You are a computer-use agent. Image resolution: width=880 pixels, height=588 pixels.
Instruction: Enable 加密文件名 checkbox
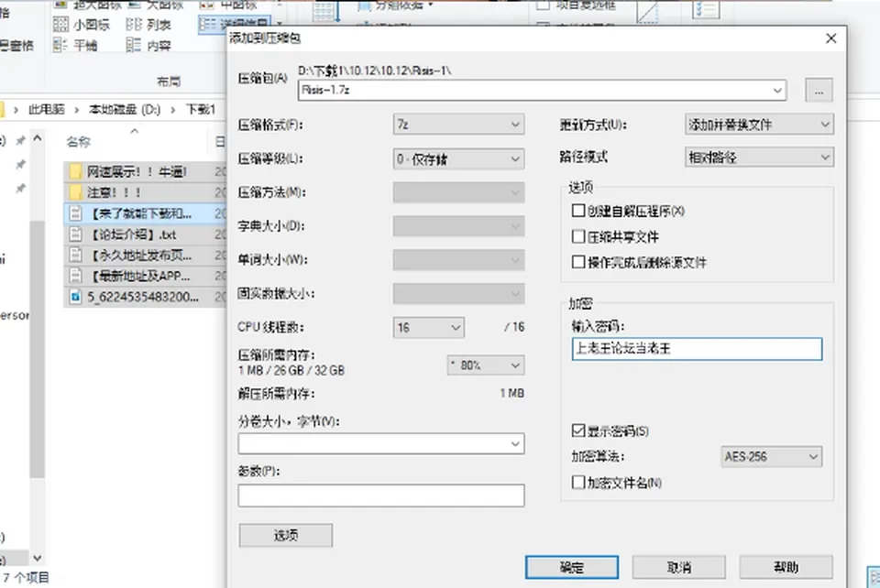point(578,482)
